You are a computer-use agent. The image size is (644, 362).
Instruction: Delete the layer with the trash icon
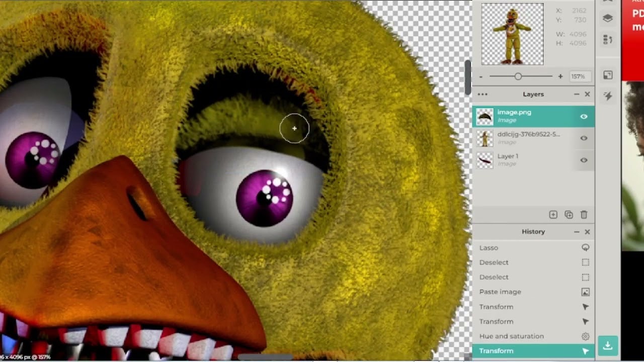584,215
